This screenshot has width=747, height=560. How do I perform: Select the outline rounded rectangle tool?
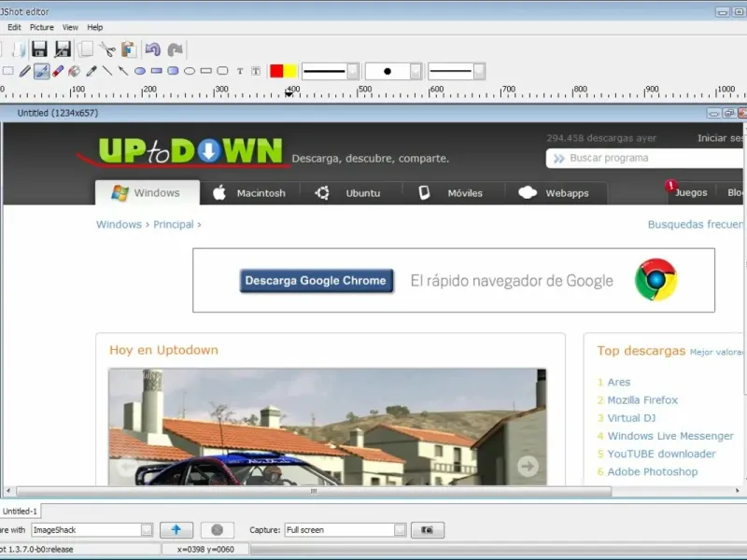coord(222,71)
